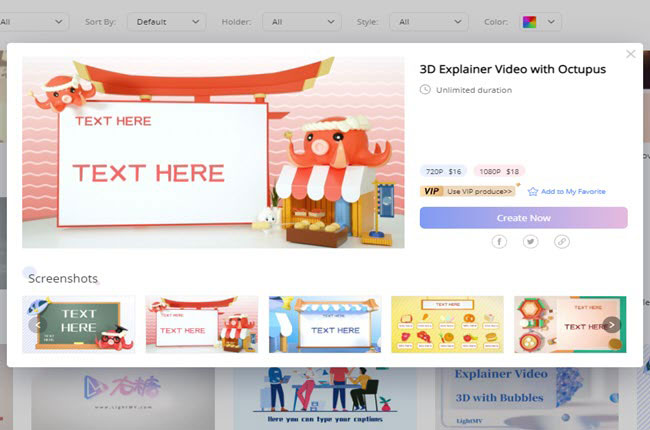Select the 1080P $18 price option
Screen dimensions: 650x430
pyautogui.click(x=499, y=171)
